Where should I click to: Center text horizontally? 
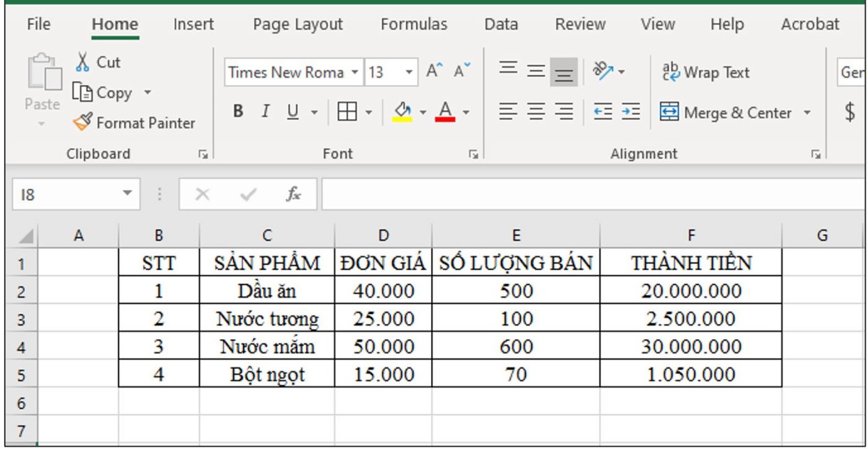coord(536,113)
